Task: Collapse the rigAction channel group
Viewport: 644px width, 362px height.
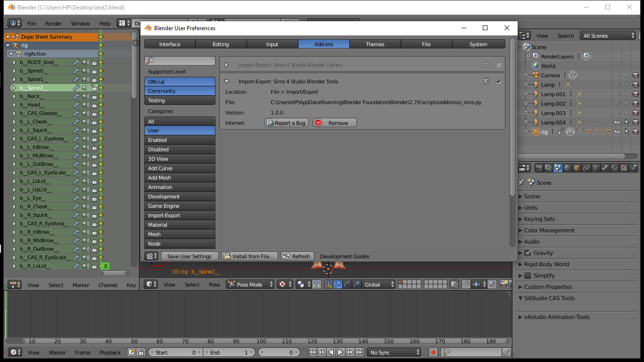Action: coord(11,54)
